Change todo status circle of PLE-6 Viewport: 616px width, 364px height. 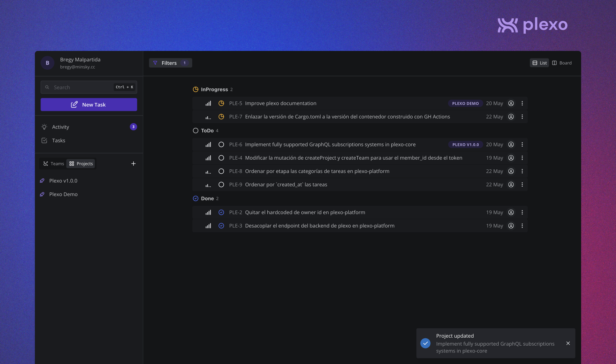(221, 144)
